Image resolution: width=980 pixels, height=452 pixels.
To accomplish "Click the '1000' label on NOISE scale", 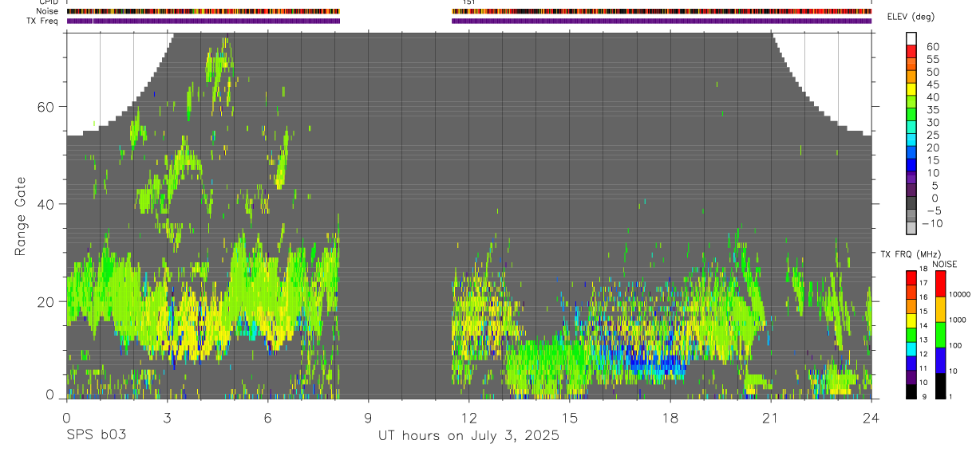I will pyautogui.click(x=958, y=320).
